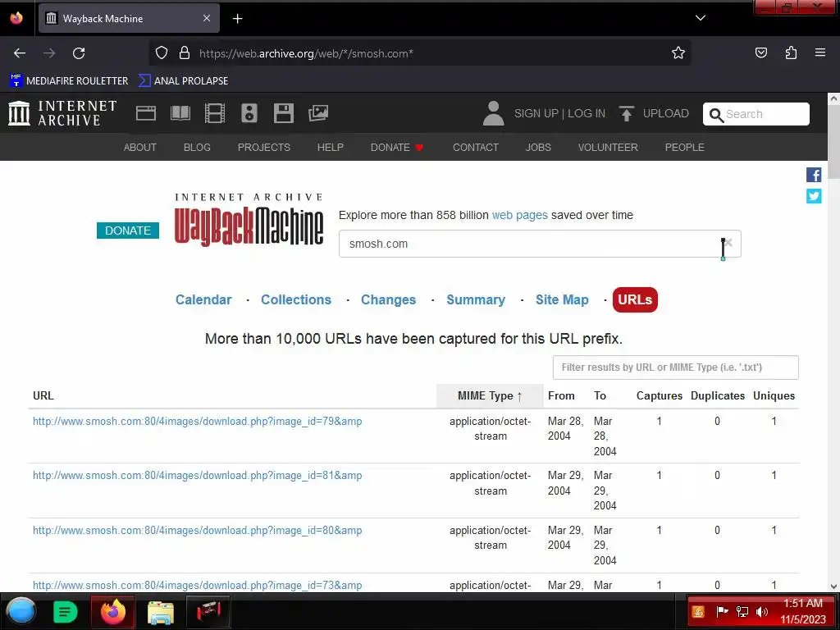Click the Internet Archive Search box
840x630 pixels.
(756, 114)
